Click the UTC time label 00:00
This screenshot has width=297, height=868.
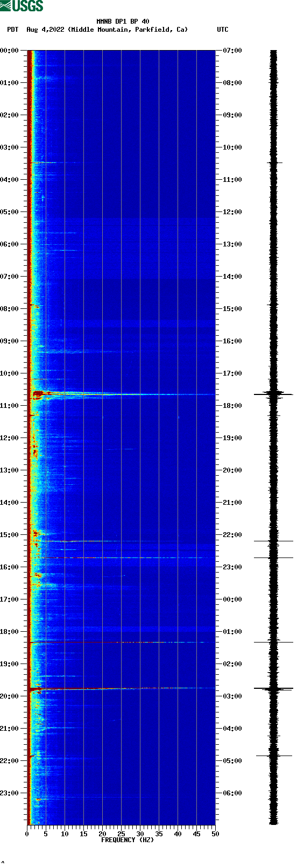tap(232, 599)
